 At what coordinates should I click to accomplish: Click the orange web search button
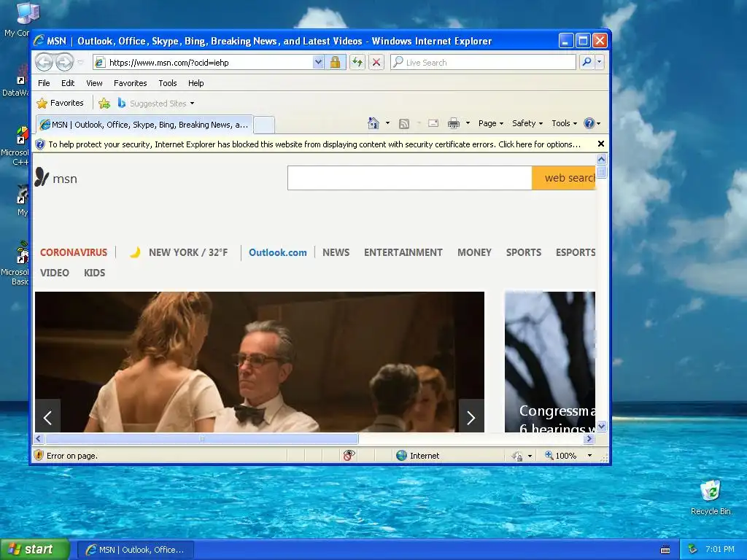pyautogui.click(x=564, y=178)
